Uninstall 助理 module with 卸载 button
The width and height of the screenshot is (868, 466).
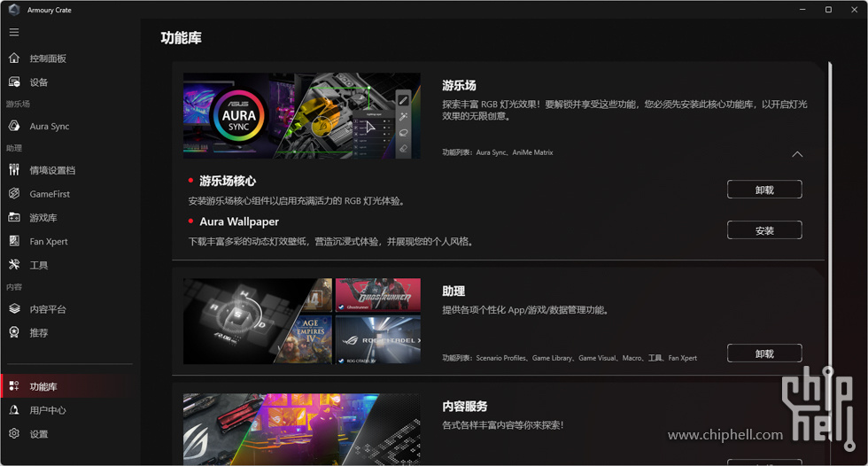coord(763,353)
